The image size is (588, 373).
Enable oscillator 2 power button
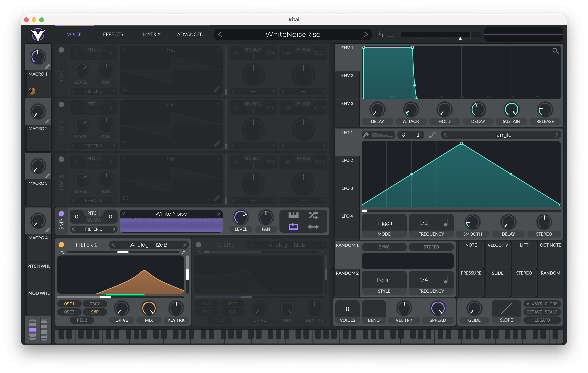point(61,104)
